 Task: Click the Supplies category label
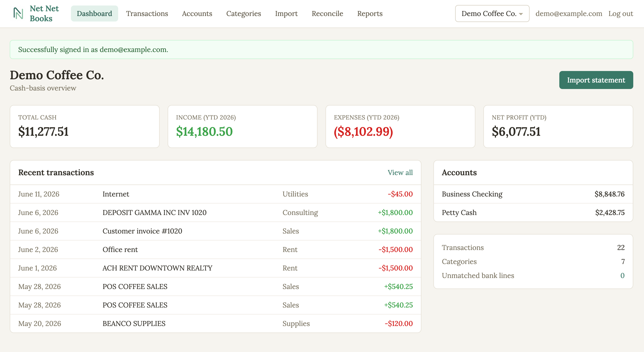pyautogui.click(x=296, y=324)
